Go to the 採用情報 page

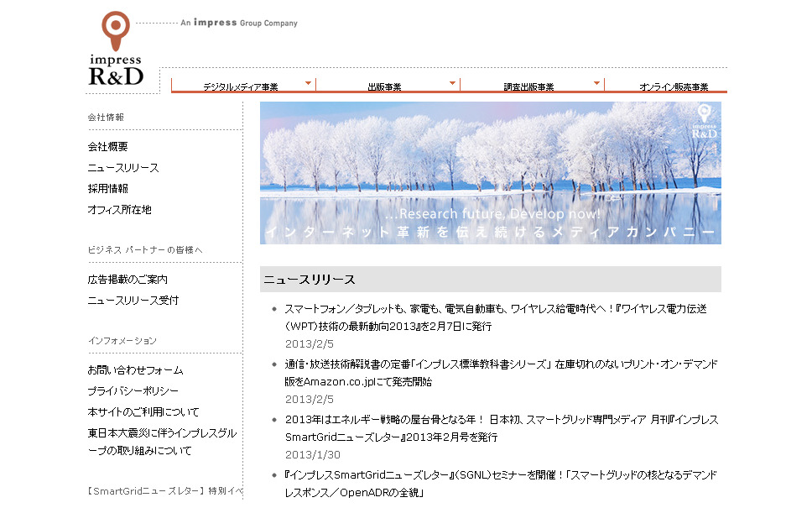pos(107,189)
